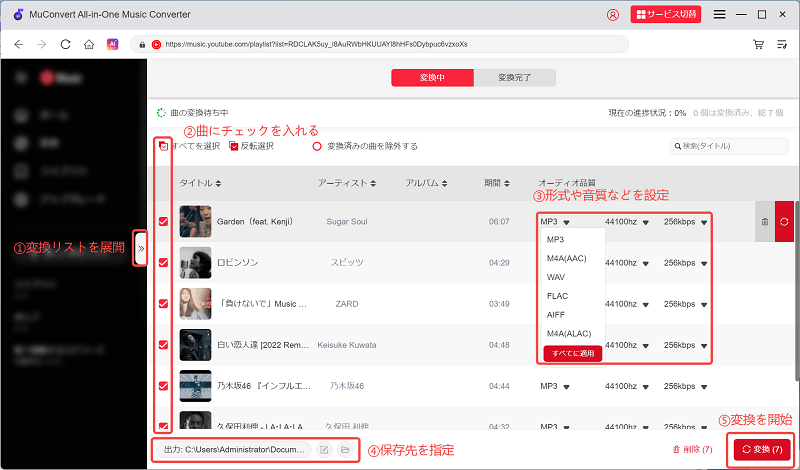Start conversion with 変換 (7) button
Screen dimensions: 800x470
coord(762,450)
